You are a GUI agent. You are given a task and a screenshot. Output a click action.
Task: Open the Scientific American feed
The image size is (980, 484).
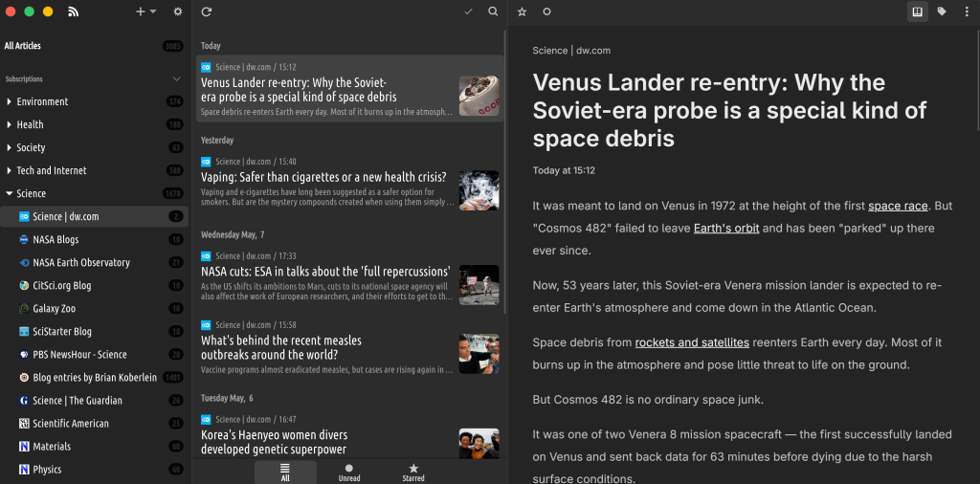(x=94, y=424)
